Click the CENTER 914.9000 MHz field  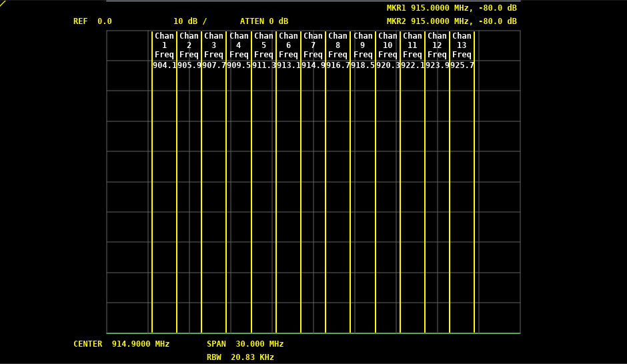click(121, 344)
